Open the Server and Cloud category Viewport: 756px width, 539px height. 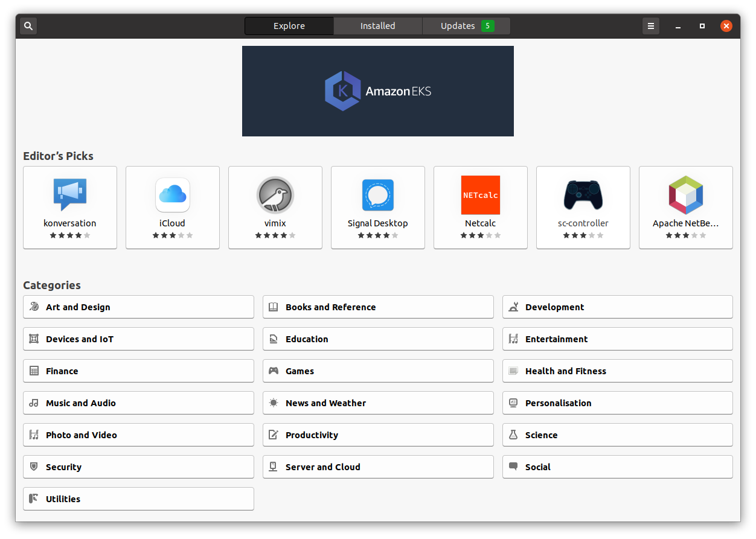(378, 467)
